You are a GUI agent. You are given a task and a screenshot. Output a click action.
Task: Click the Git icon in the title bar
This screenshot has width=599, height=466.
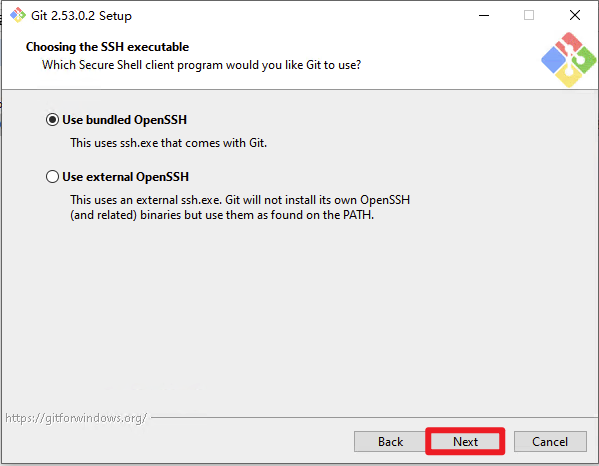(18, 15)
